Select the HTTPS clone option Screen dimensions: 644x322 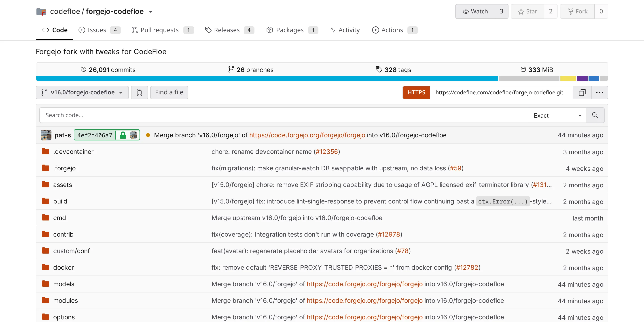[x=416, y=93]
